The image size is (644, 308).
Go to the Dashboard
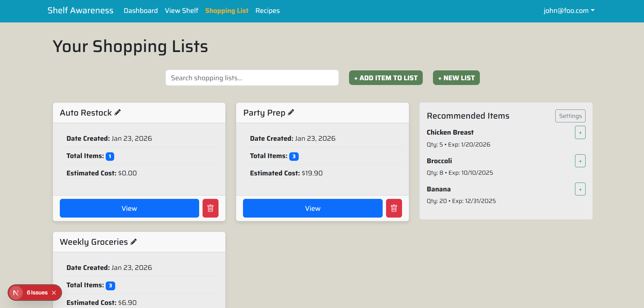(141, 11)
